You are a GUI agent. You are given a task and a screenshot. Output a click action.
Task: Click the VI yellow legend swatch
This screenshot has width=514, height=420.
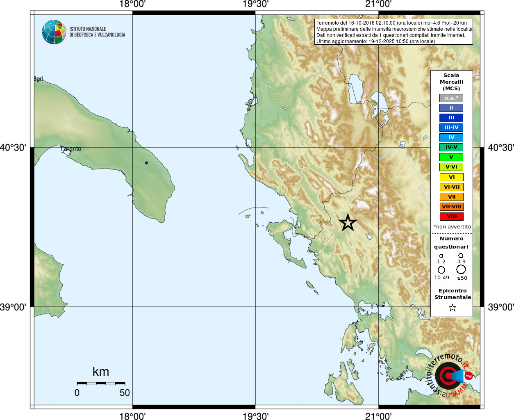click(451, 177)
